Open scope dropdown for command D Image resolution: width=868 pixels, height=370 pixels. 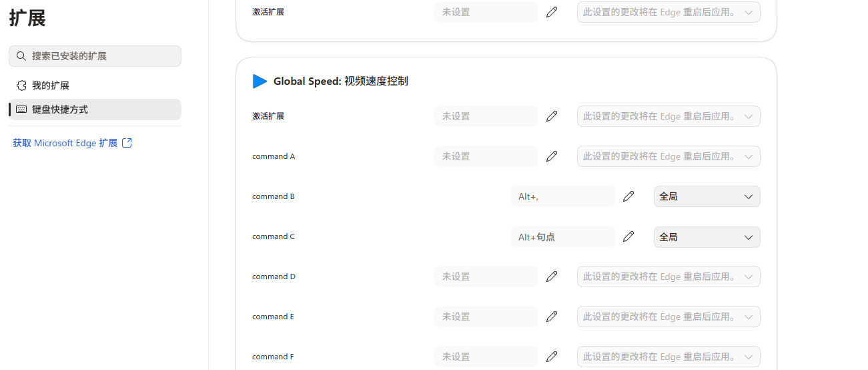669,276
